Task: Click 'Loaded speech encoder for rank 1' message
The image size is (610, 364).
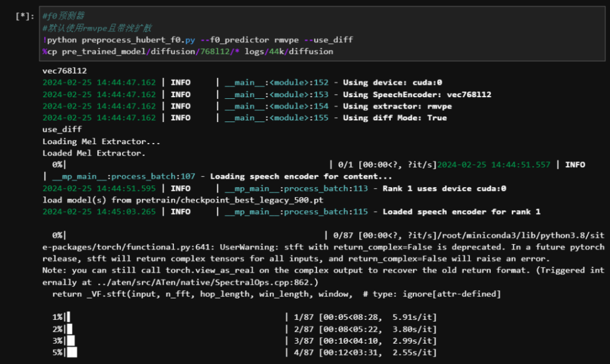Action: click(461, 211)
